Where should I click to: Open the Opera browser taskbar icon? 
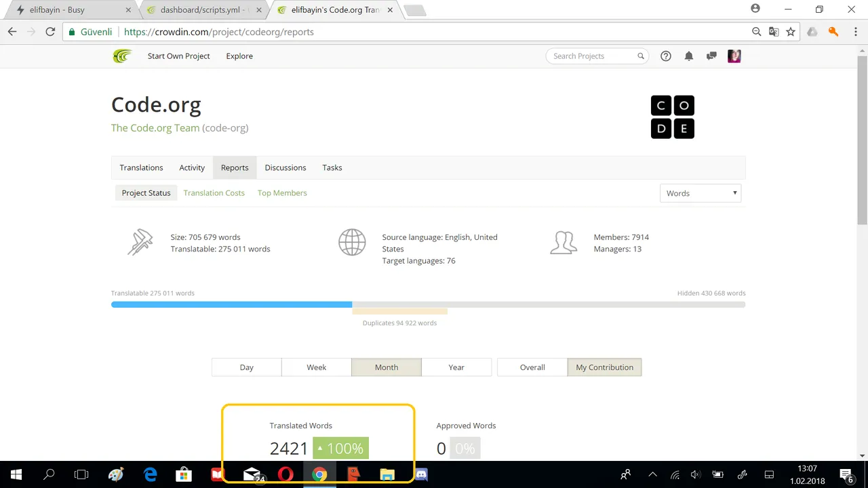click(285, 474)
